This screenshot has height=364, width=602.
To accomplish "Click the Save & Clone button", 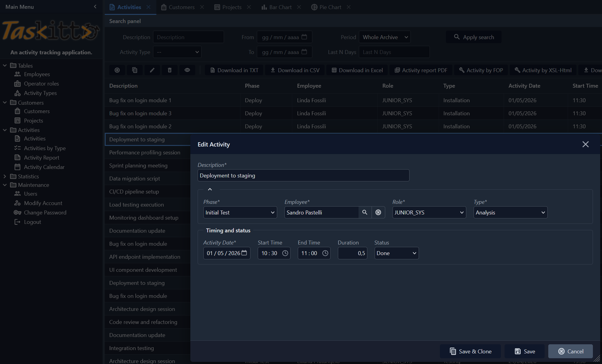I will [470, 351].
